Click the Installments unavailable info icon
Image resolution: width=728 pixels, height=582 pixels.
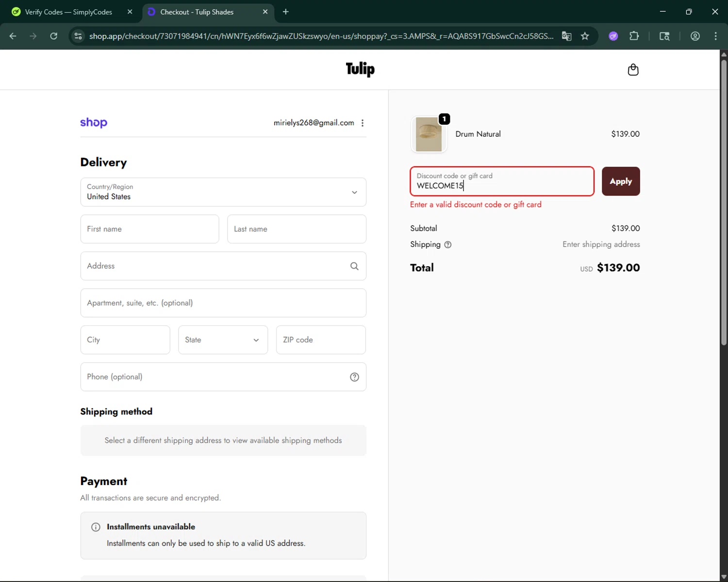[x=96, y=527]
